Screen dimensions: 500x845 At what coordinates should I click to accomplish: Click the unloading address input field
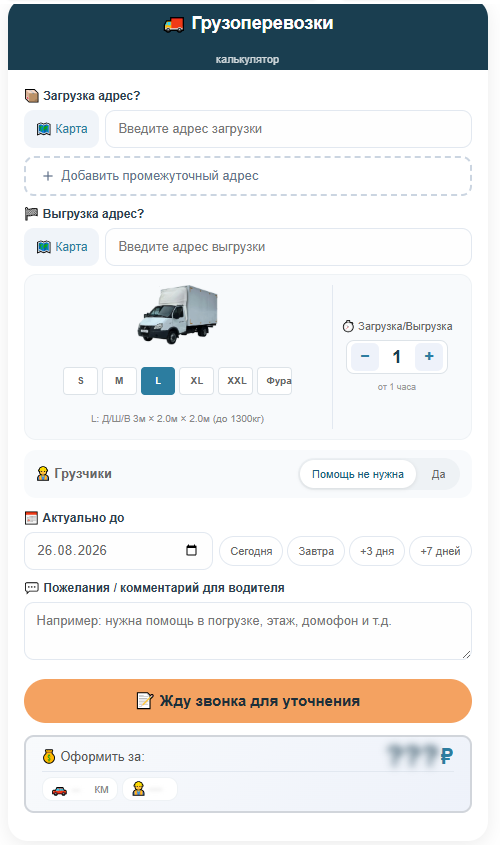tap(288, 247)
